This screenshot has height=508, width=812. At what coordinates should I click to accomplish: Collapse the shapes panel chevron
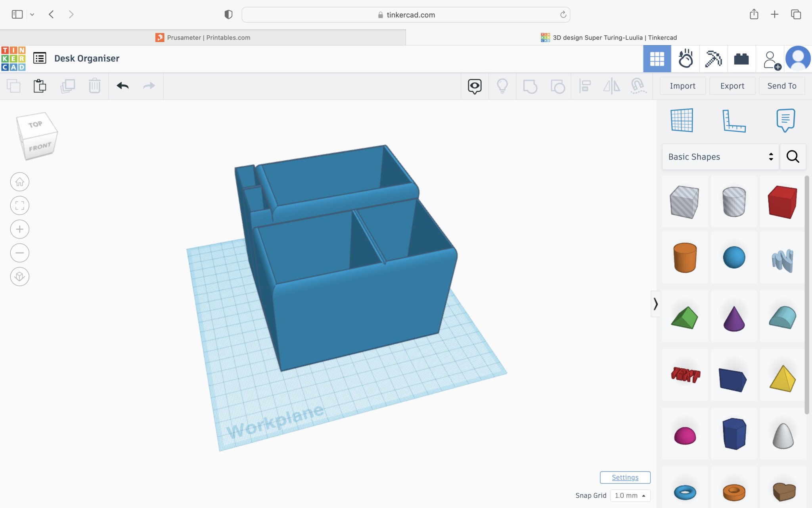coord(655,304)
